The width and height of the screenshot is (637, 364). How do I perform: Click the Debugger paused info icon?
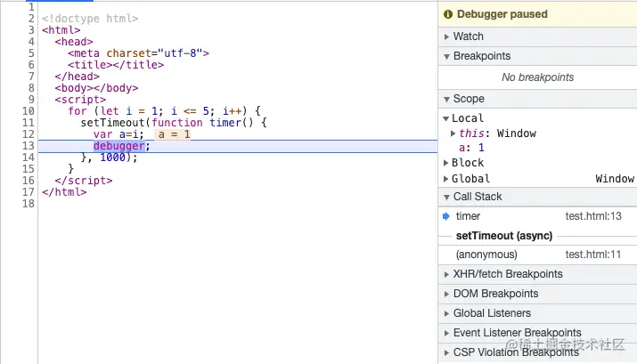pos(448,14)
